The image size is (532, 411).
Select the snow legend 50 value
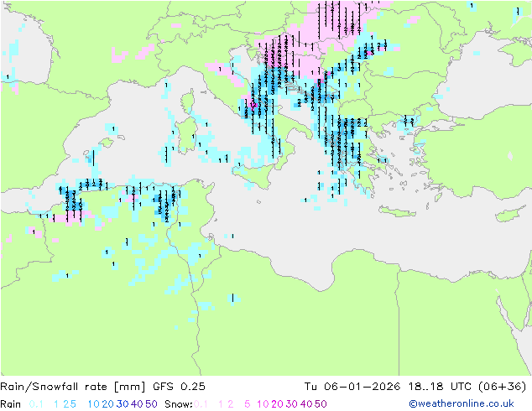click(x=321, y=404)
